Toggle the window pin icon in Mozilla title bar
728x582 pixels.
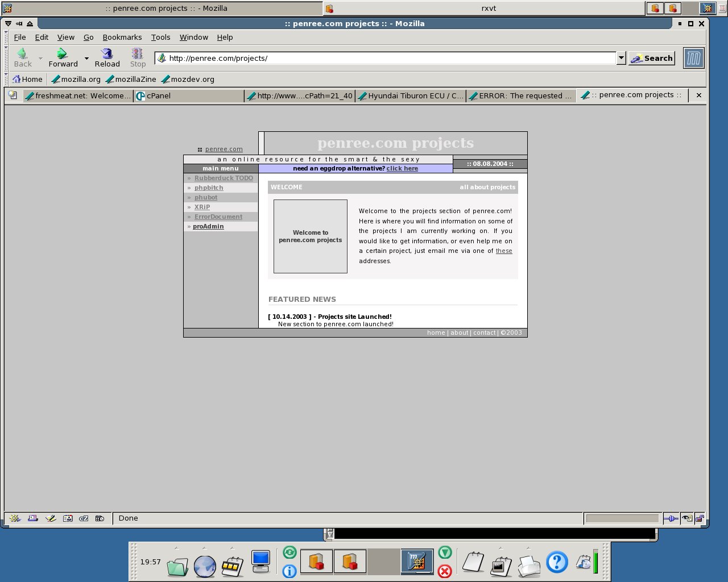(x=19, y=23)
